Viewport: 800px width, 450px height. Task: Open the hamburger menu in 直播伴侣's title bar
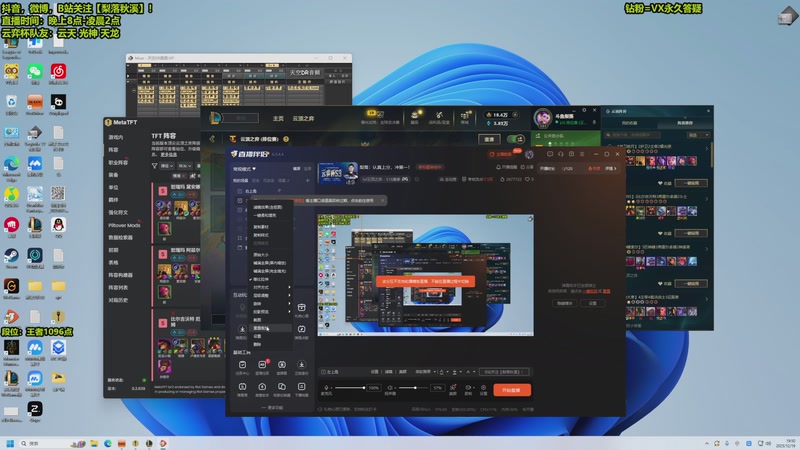[582, 154]
